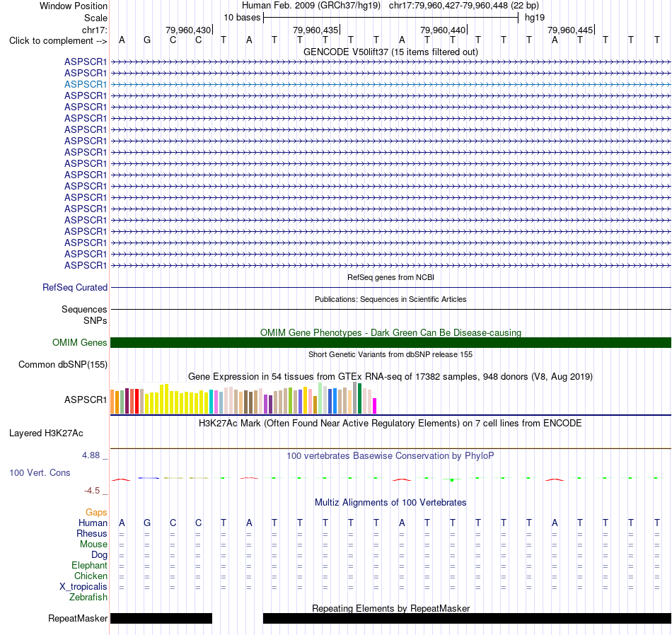Click the G base in the complement sequence row
Image resolution: width=672 pixels, height=635 pixels.
(x=147, y=40)
